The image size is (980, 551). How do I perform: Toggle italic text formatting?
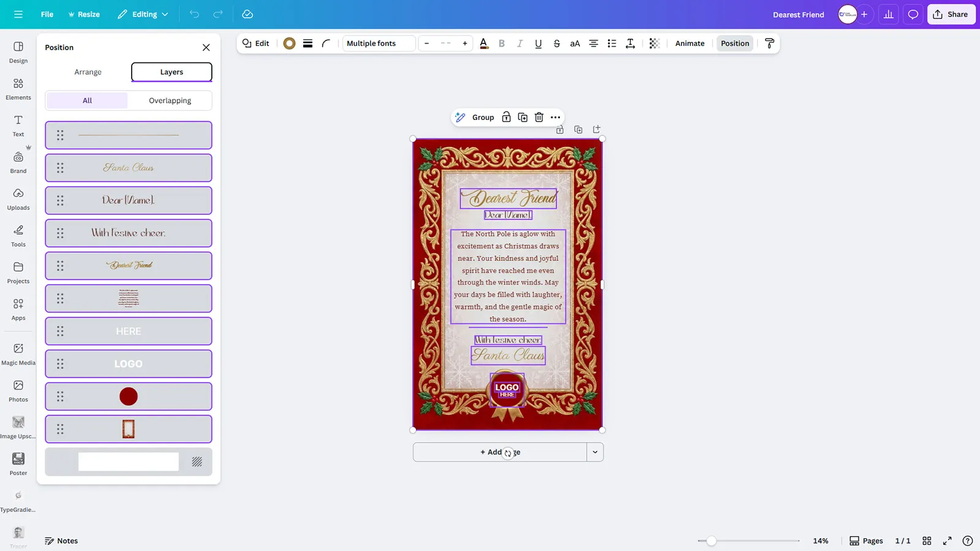(519, 43)
